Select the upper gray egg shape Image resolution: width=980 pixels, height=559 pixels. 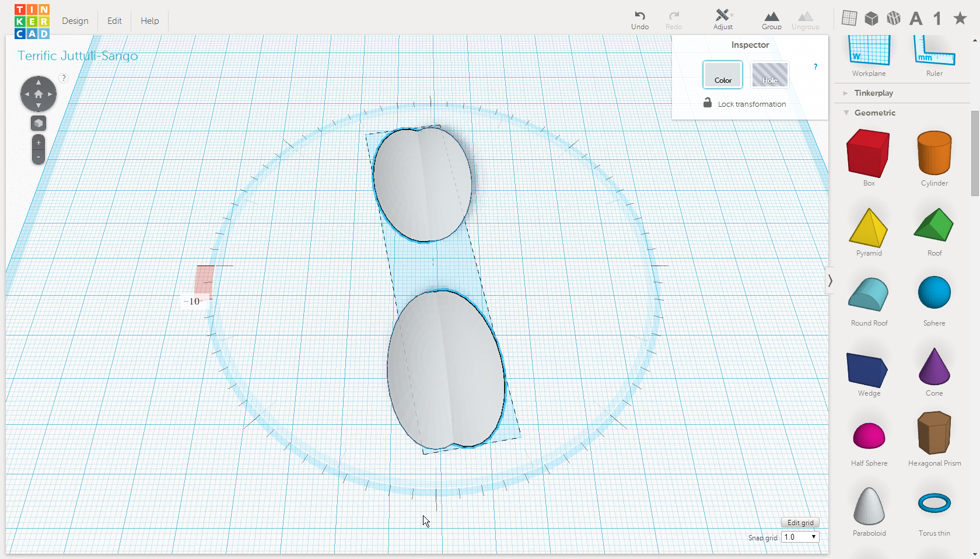[422, 184]
